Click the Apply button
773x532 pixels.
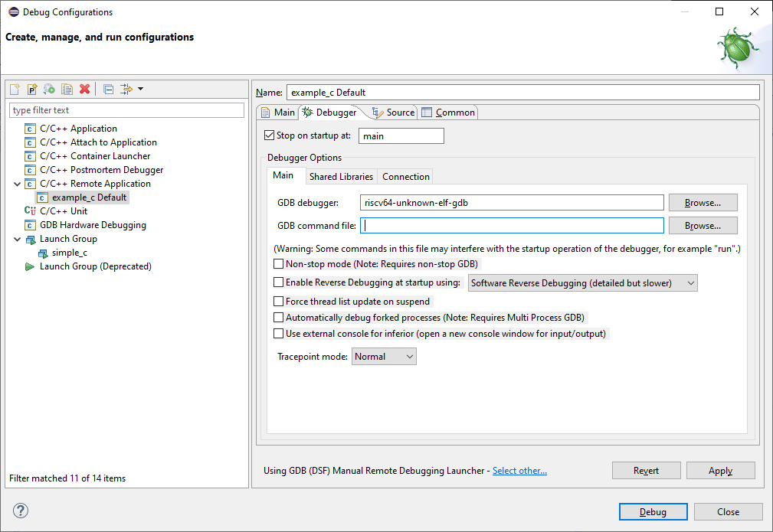[x=720, y=471]
